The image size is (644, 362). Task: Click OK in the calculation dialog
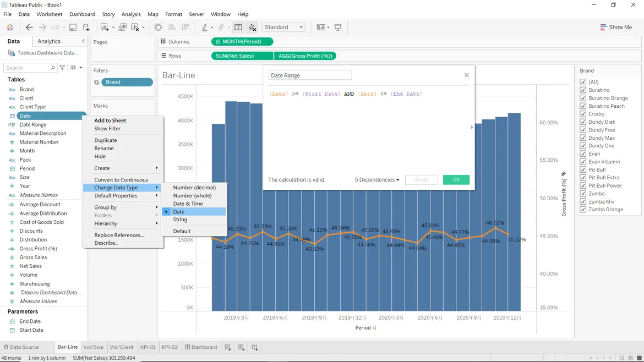click(456, 180)
